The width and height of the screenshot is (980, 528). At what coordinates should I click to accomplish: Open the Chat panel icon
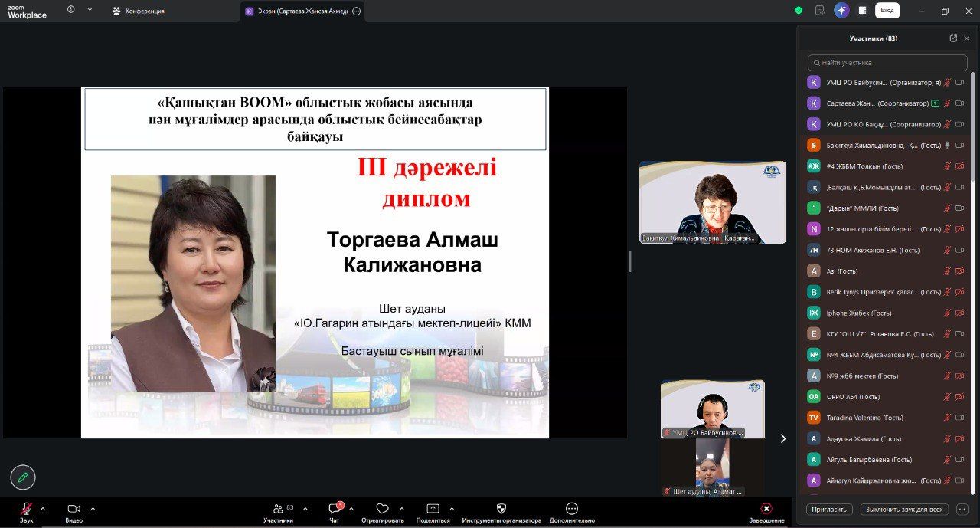[335, 509]
